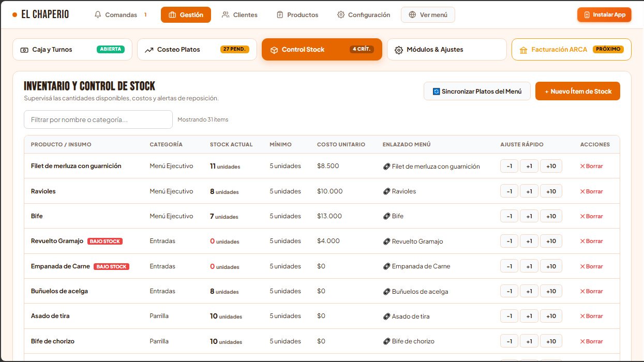Click the globe icon in Ver menú
Screen dimensions: 644x362
[412, 15]
